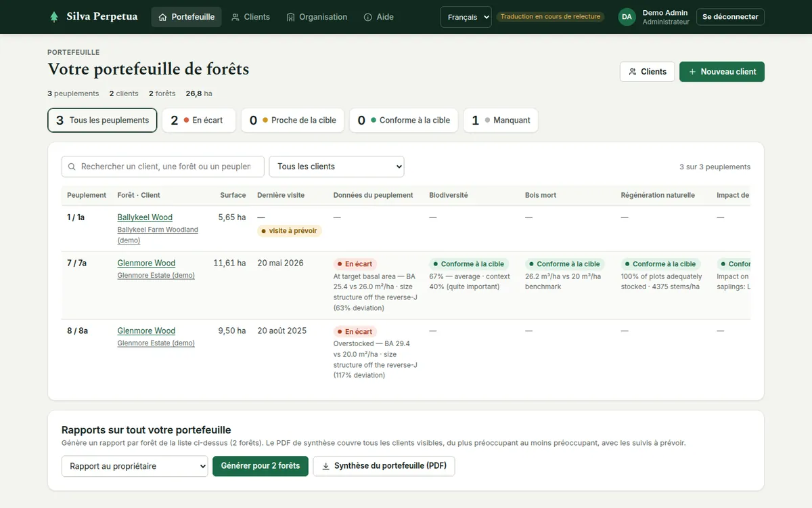
Task: Click peuplement cell '8 / 8a'
Action: (77, 331)
